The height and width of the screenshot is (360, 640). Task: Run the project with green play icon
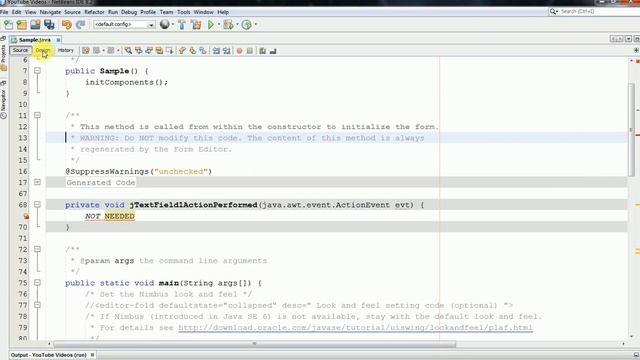click(211, 25)
